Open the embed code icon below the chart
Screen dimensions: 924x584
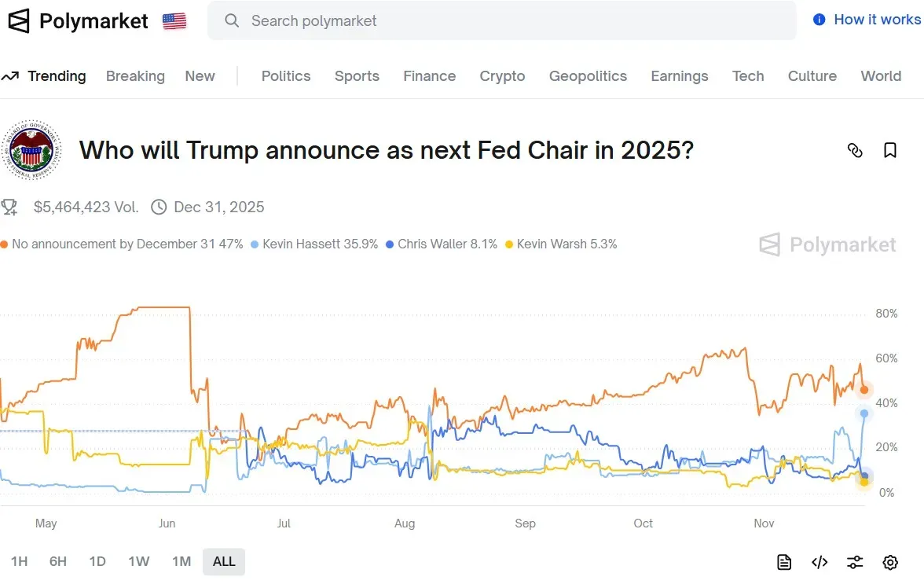[x=819, y=562]
